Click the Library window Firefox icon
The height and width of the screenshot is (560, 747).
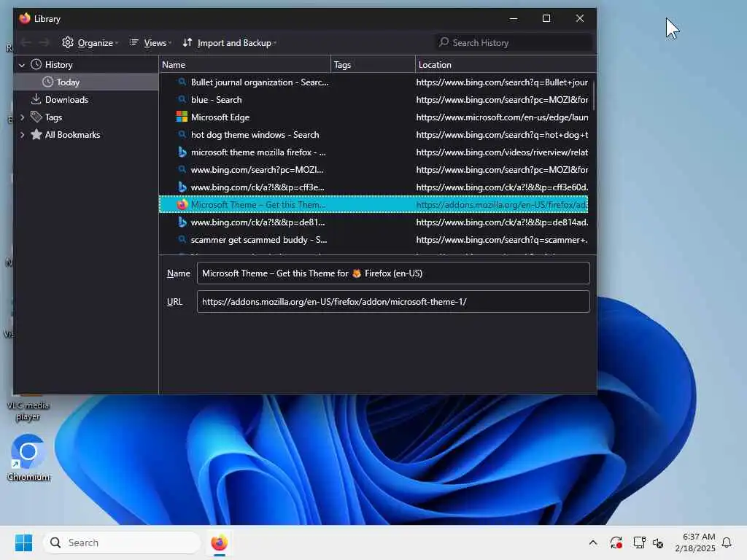click(24, 18)
